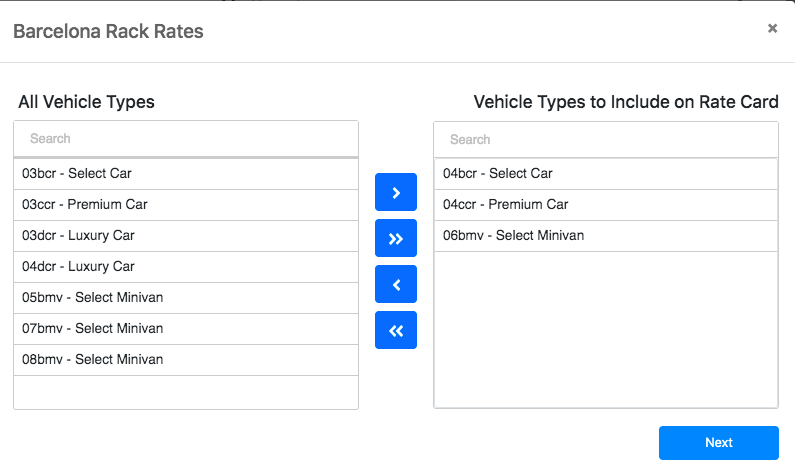The height and width of the screenshot is (472, 795).
Task: Select 06bmv - Select Minivan in included list
Action: [606, 236]
